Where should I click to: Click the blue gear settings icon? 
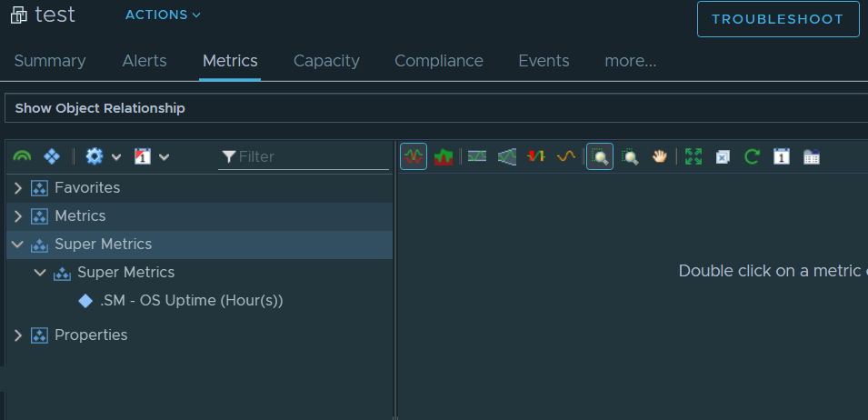pos(95,156)
